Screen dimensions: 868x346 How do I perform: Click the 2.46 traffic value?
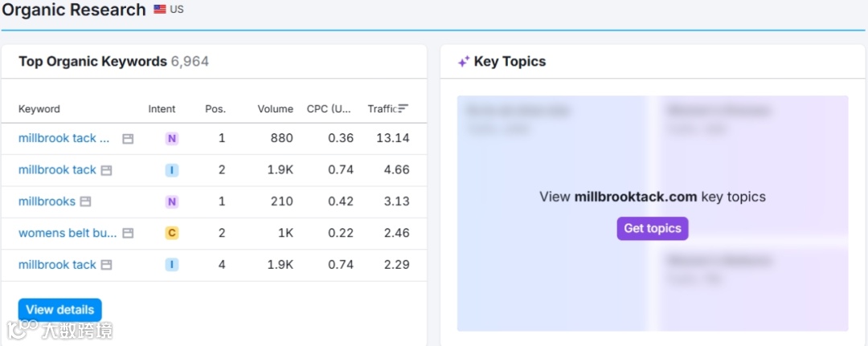pos(397,234)
